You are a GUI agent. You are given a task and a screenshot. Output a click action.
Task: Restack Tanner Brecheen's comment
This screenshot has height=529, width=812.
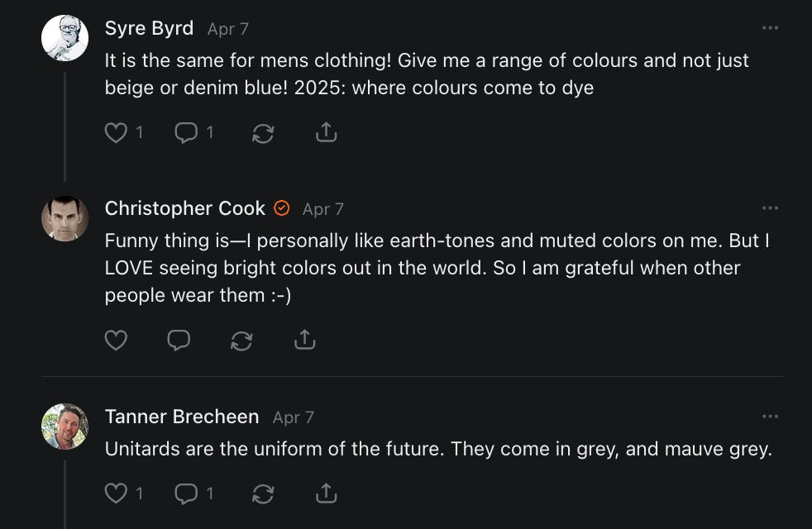[263, 494]
